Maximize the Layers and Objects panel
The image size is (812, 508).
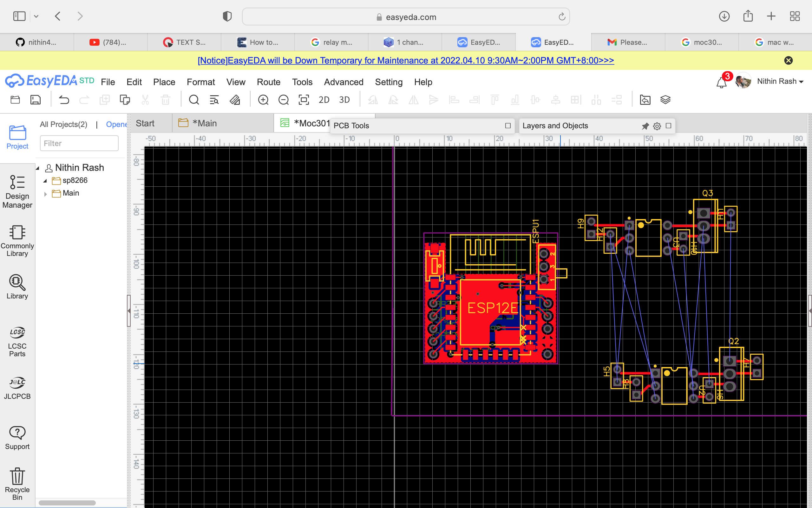coord(668,126)
